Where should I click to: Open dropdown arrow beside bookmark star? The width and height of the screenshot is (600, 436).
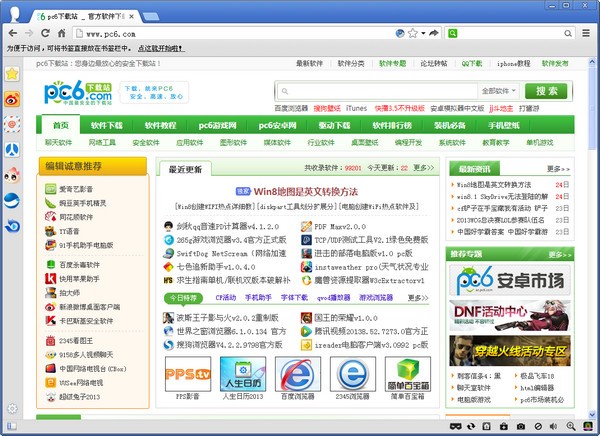tap(423, 33)
